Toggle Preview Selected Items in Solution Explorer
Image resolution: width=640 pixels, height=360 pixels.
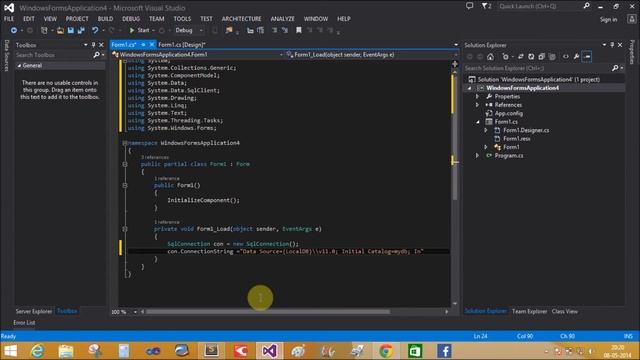(x=587, y=57)
